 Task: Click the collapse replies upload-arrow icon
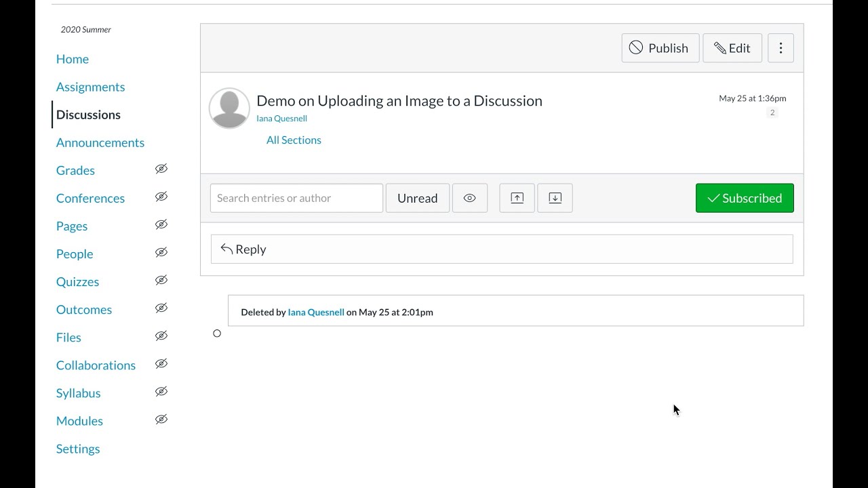tap(517, 198)
